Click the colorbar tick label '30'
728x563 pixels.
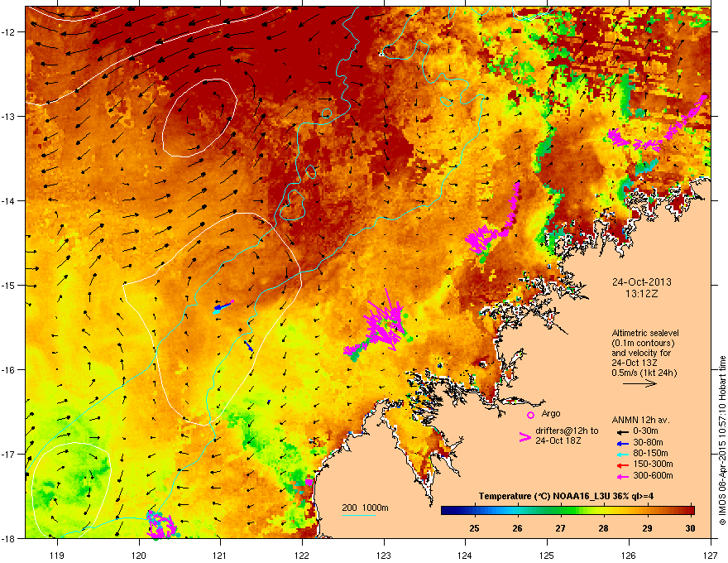(x=690, y=528)
